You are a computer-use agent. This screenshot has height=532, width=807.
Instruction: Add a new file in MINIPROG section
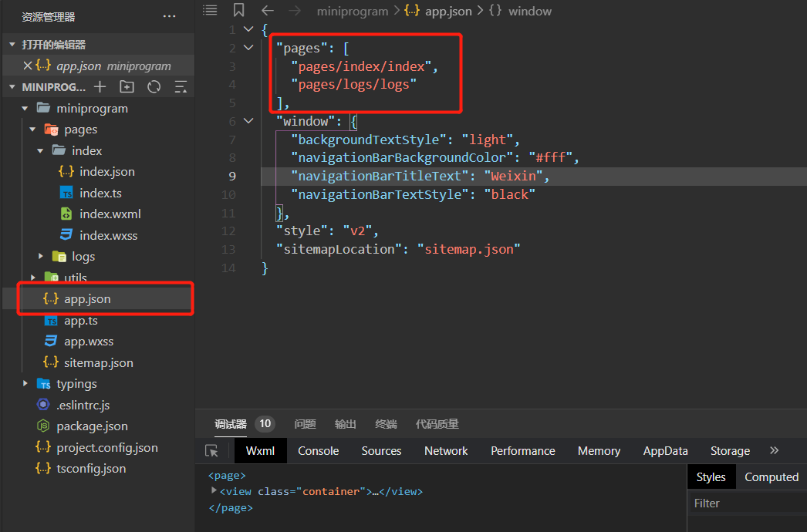(100, 87)
